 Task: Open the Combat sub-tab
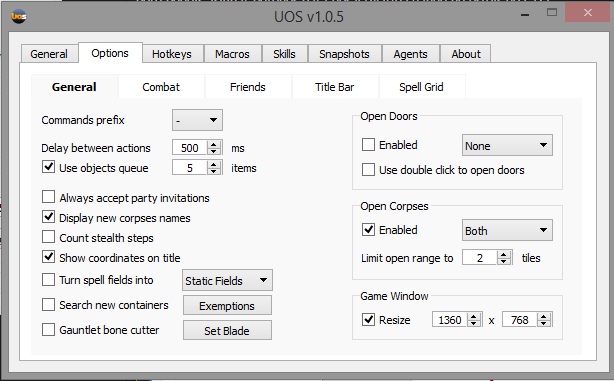161,87
